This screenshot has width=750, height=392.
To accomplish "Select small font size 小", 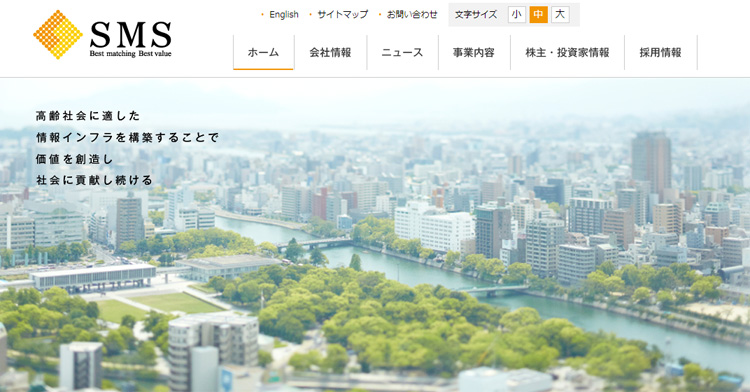I will point(517,15).
